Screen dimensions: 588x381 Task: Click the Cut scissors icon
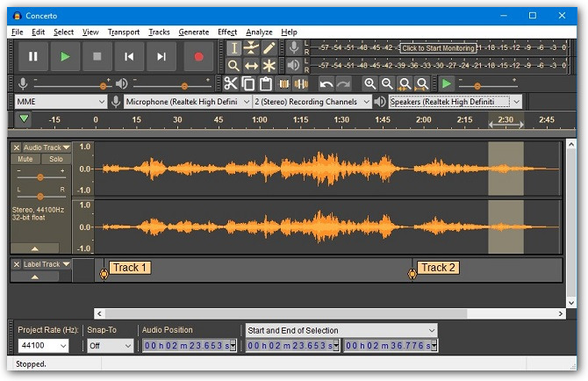click(x=231, y=83)
